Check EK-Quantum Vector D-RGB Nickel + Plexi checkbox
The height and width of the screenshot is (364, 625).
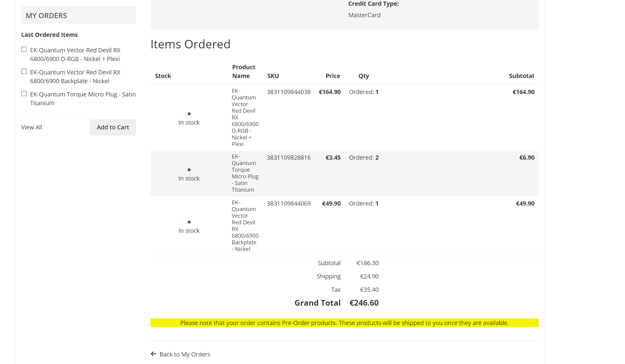24,50
